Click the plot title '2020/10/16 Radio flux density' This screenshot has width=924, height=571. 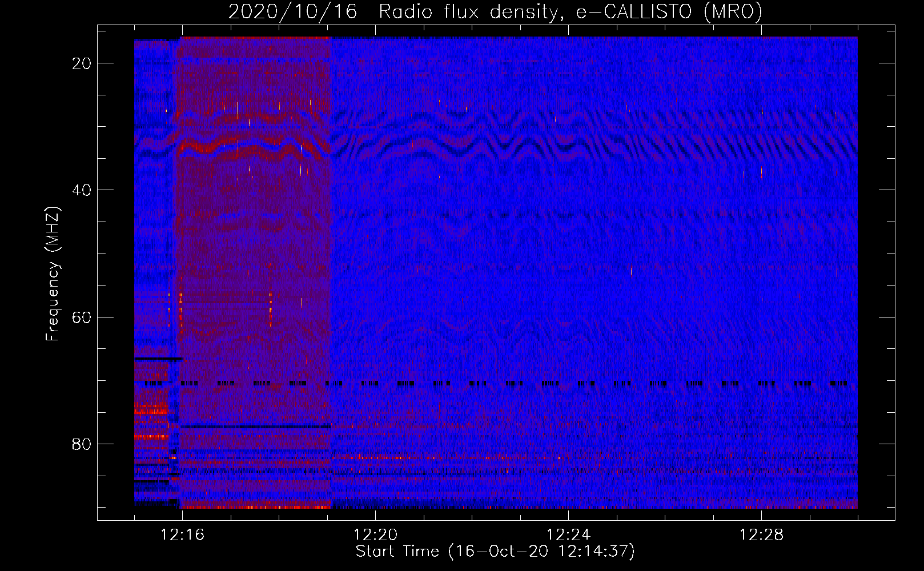pos(495,12)
